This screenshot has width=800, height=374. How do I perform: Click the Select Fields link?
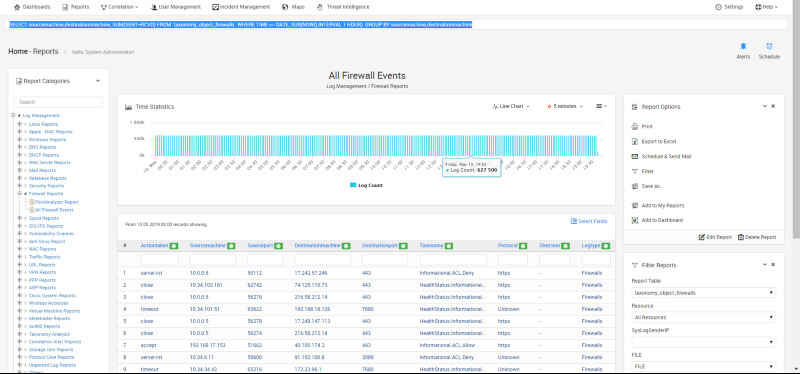click(593, 221)
